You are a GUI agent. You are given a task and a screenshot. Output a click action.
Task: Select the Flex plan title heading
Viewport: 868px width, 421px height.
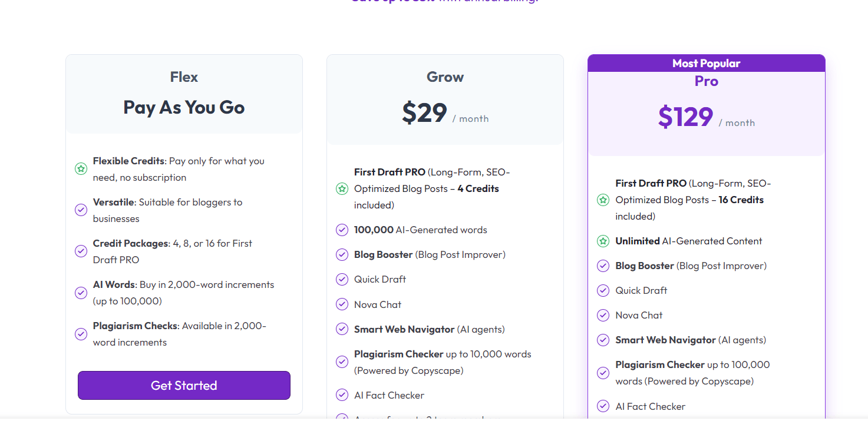point(184,77)
